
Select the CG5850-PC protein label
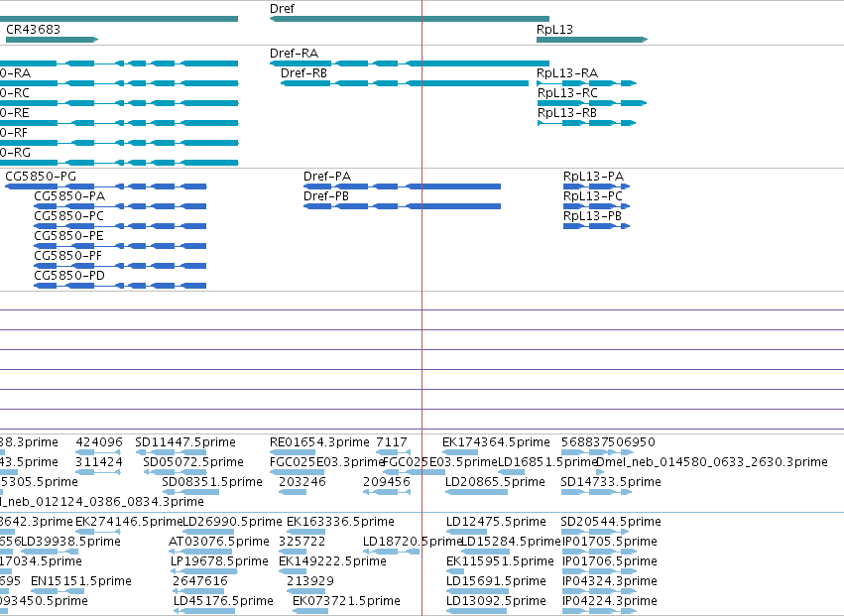[x=68, y=216]
